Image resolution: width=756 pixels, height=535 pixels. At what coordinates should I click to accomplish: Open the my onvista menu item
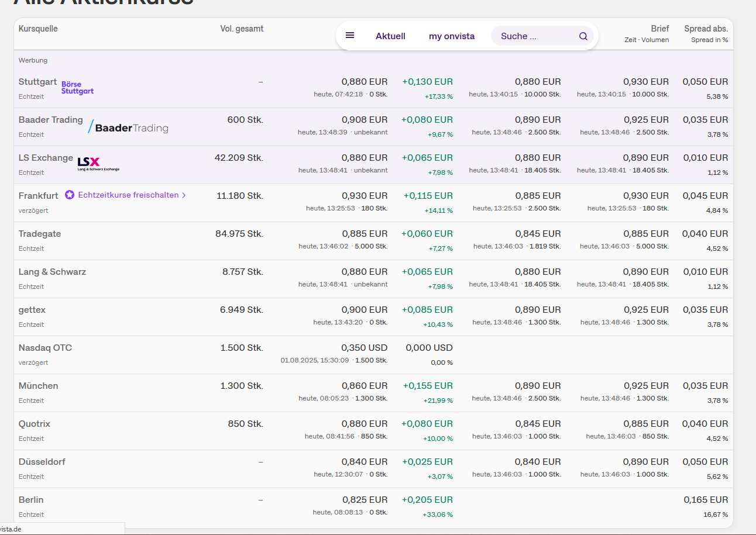tap(452, 36)
